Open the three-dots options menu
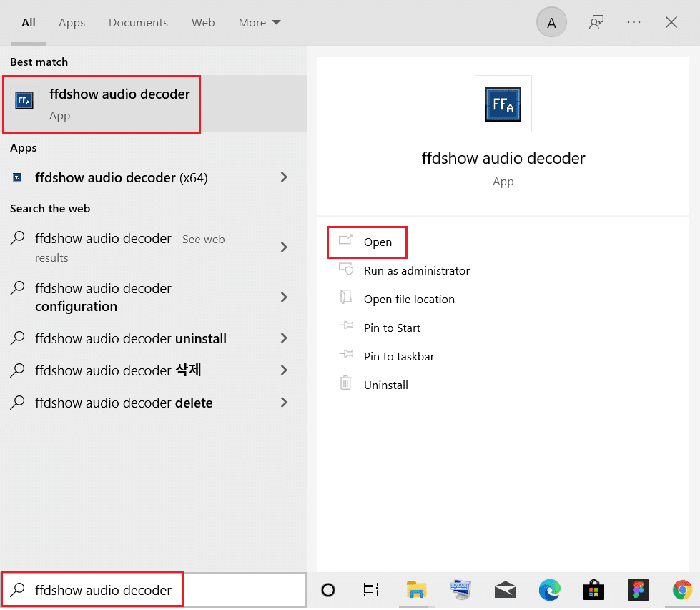700x610 pixels. pyautogui.click(x=634, y=22)
